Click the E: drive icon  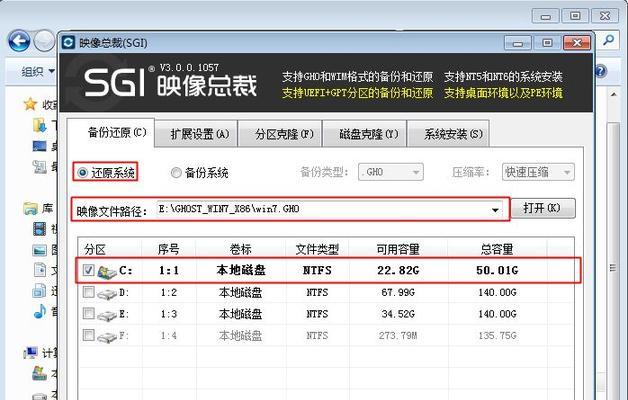[x=107, y=316]
